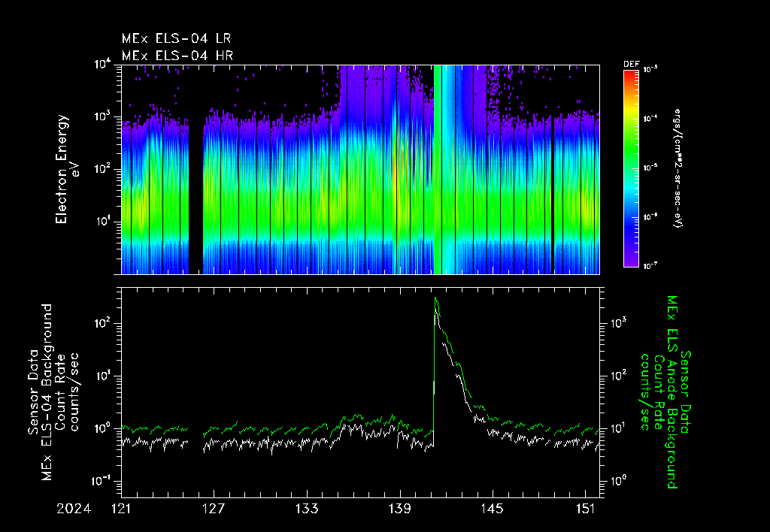Click the peak of the background count spike
This screenshot has width=770, height=532.
point(435,299)
